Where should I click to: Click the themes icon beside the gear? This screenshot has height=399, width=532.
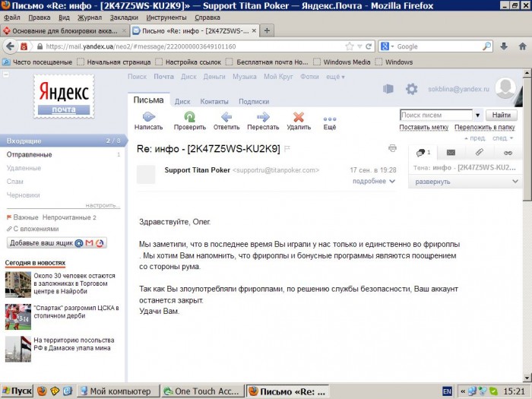point(388,89)
